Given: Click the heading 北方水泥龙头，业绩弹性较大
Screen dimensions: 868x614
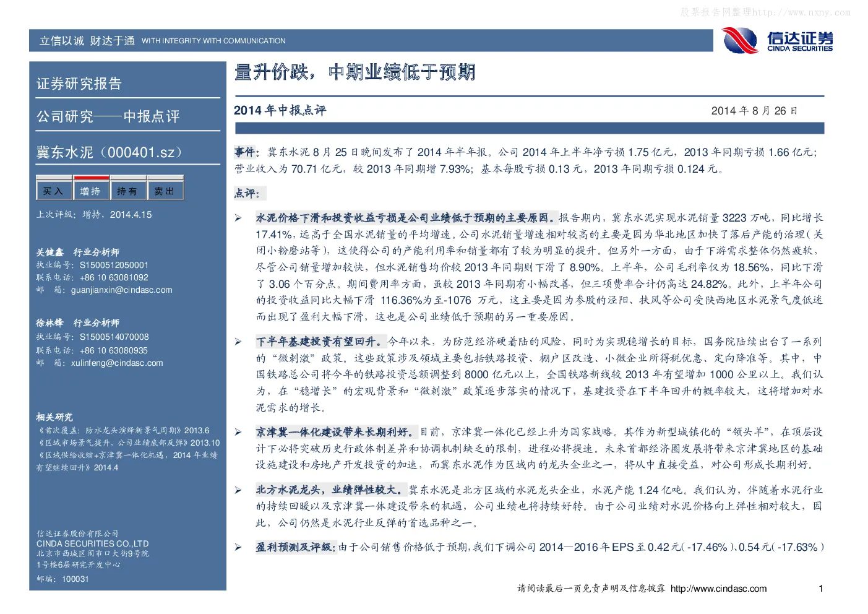Looking at the screenshot, I should (x=331, y=490).
